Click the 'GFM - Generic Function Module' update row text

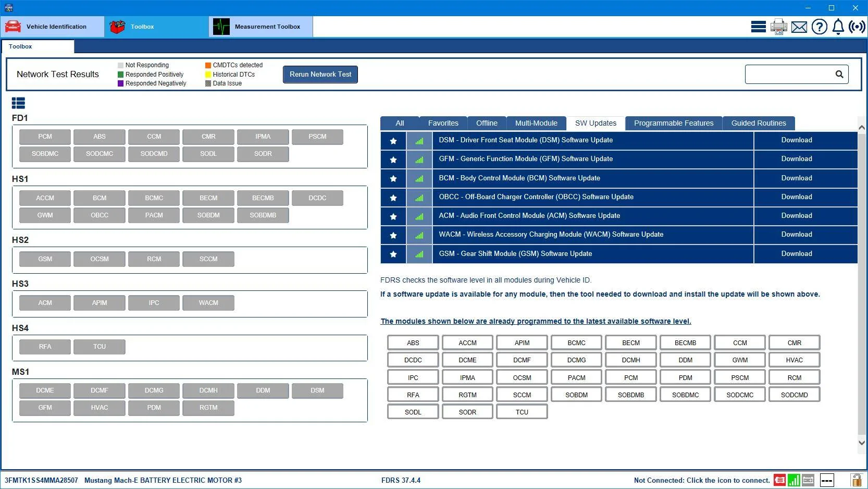pyautogui.click(x=526, y=159)
